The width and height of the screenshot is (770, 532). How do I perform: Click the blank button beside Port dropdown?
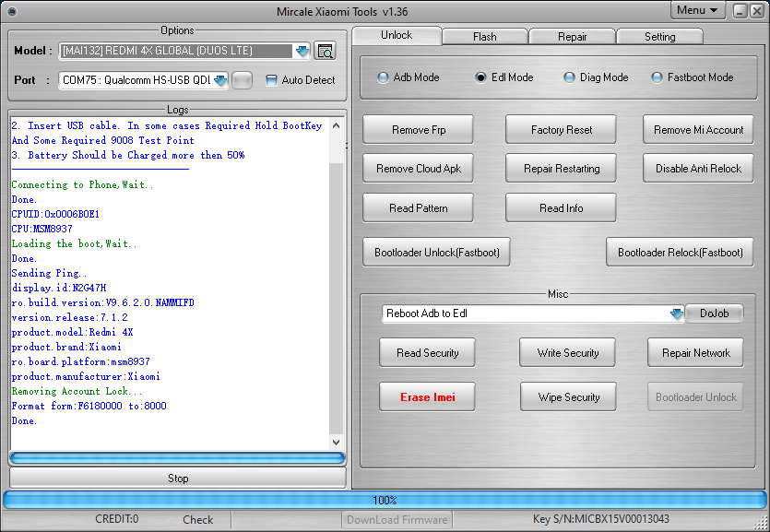tap(243, 80)
